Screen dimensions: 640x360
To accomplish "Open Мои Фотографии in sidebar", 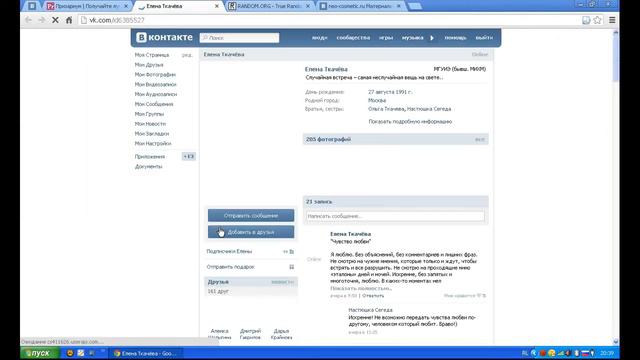I will click(x=155, y=74).
